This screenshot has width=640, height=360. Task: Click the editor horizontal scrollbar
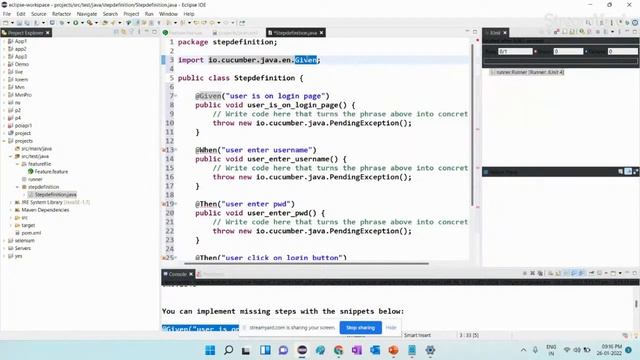point(306,264)
